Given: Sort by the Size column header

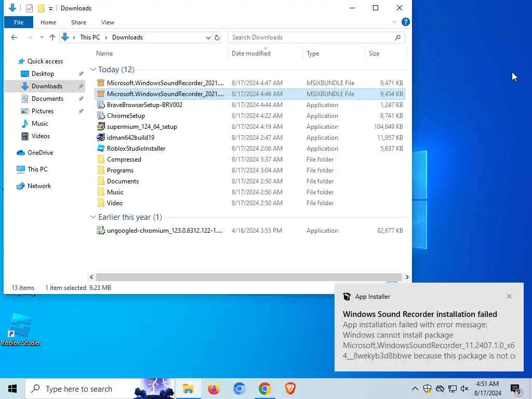Looking at the screenshot, I should pos(374,54).
